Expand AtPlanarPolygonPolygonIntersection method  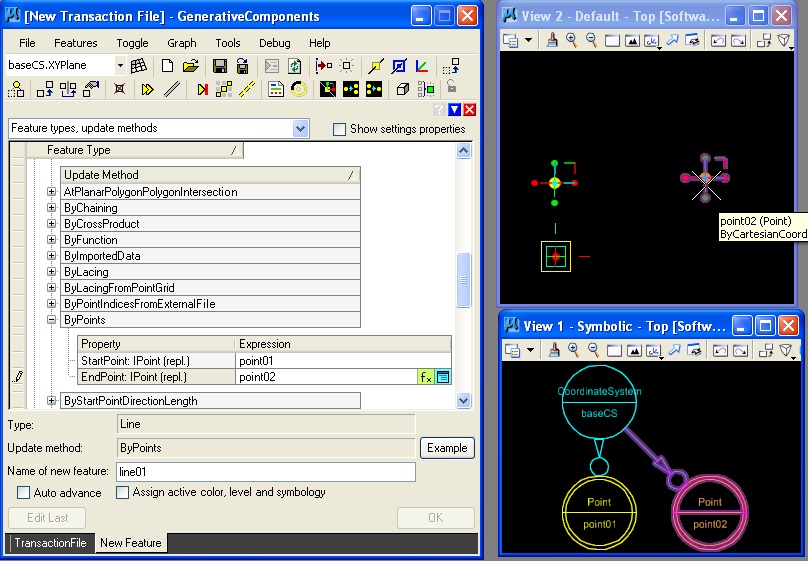coord(51,192)
